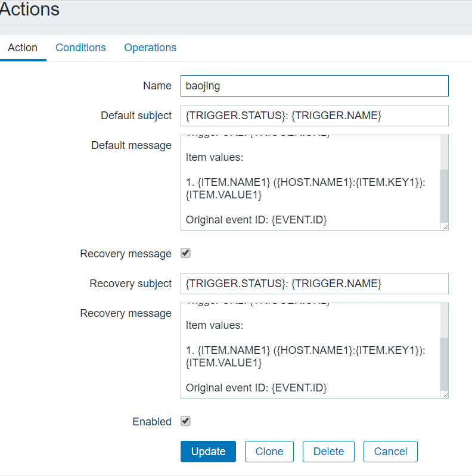This screenshot has width=472, height=476.
Task: Grab the Default message resize handle
Action: point(445,227)
